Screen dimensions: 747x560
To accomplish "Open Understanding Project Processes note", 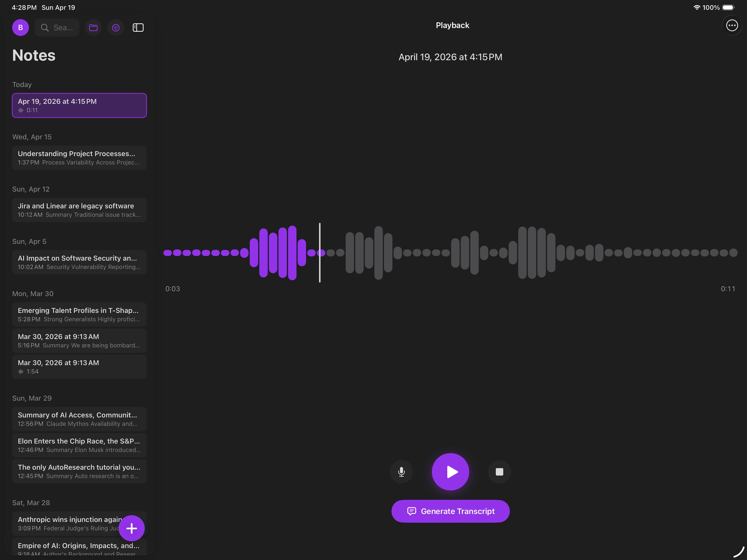I will pos(79,158).
